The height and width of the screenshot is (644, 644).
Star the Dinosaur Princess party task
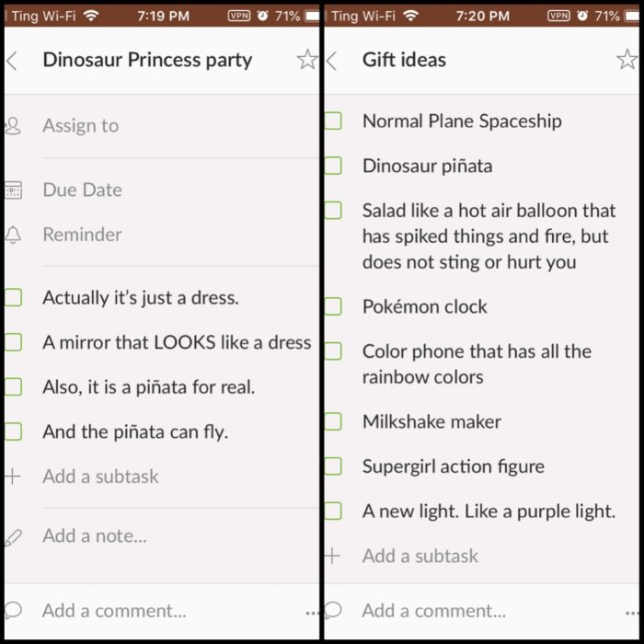307,60
